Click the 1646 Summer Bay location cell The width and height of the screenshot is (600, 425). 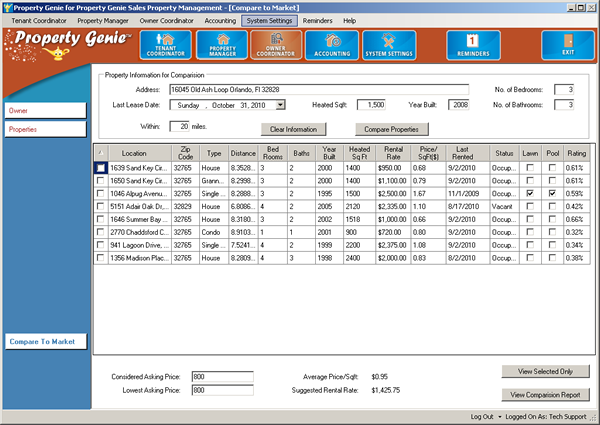140,219
